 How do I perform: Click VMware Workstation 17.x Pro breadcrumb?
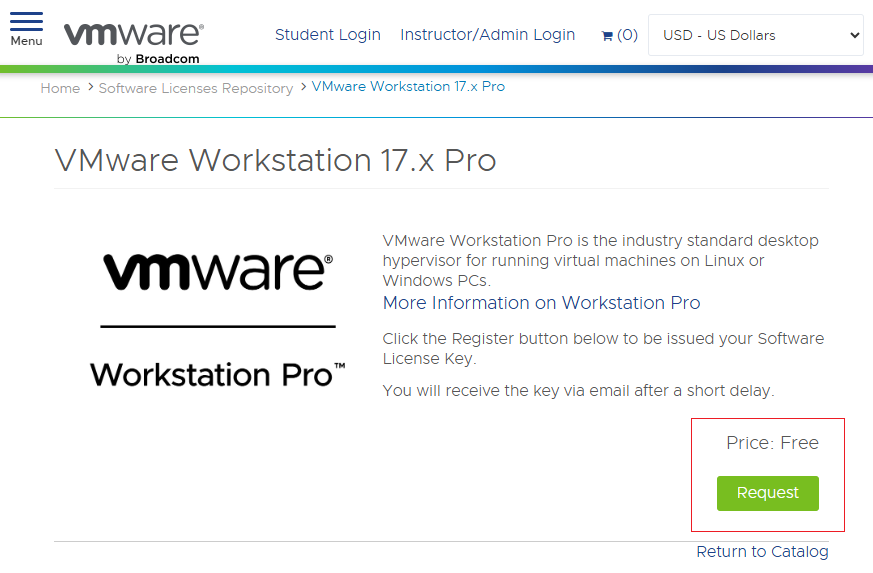click(x=408, y=86)
